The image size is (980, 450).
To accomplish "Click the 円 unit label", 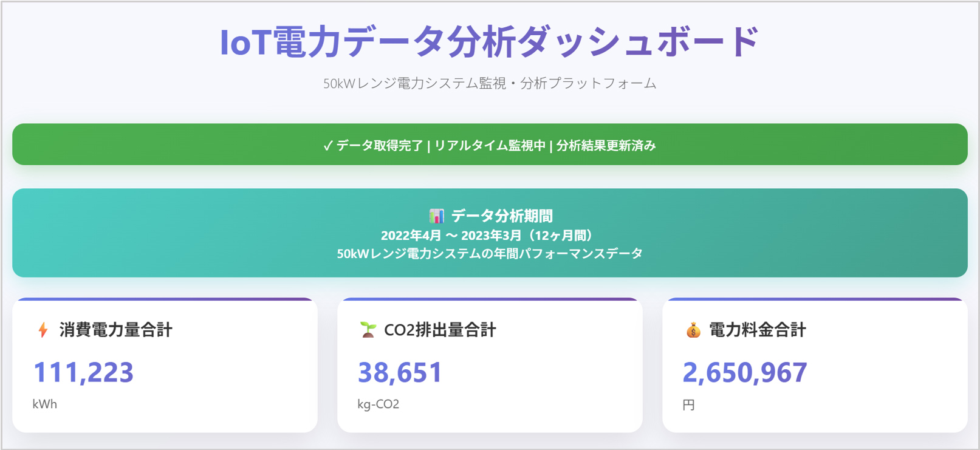I will tap(688, 404).
